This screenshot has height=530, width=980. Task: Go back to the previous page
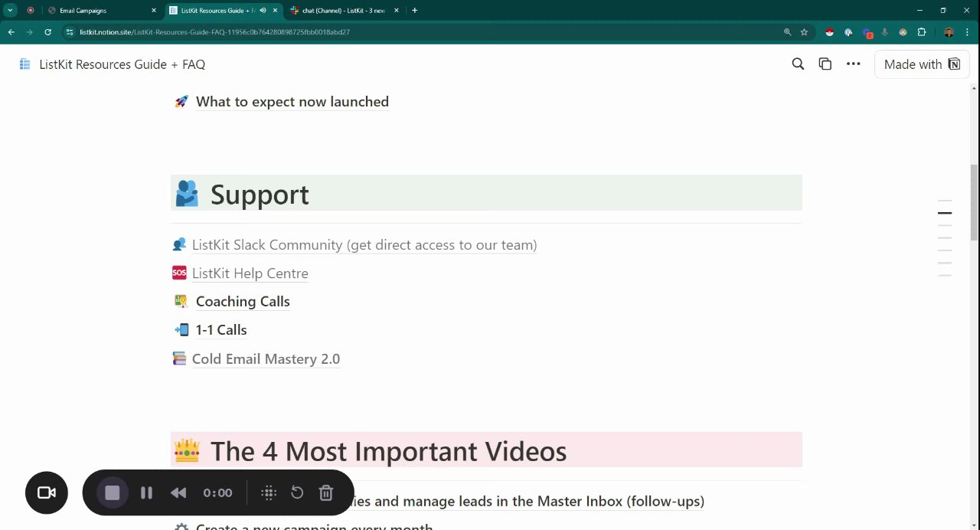(x=11, y=32)
